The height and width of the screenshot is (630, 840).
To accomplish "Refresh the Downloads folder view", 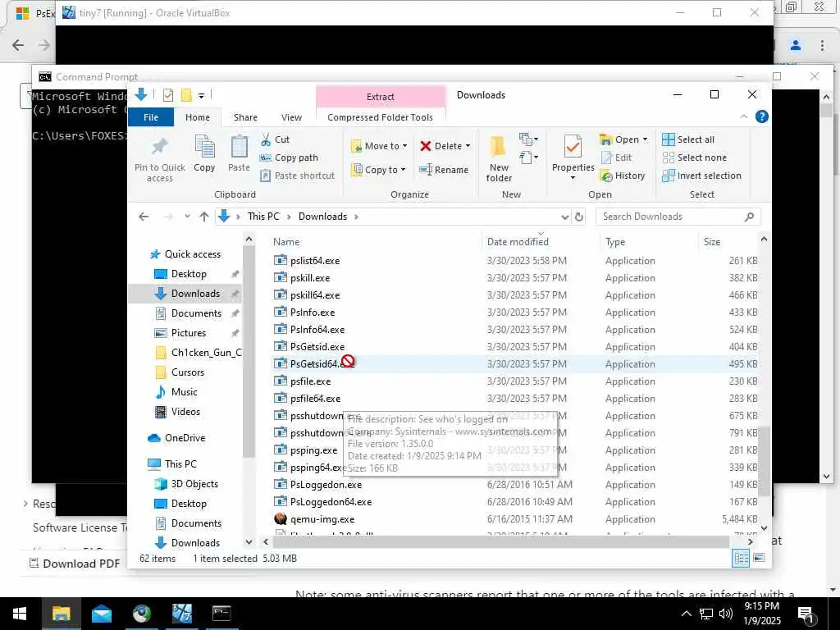I will pyautogui.click(x=579, y=217).
